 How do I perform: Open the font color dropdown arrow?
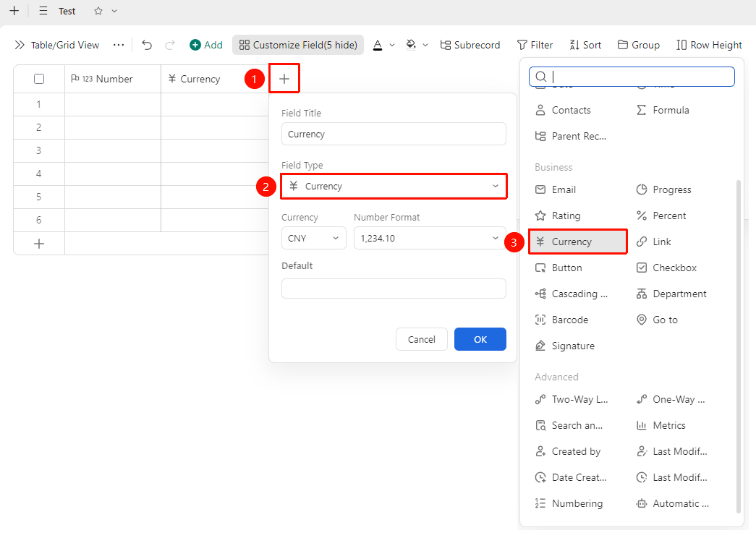(392, 45)
